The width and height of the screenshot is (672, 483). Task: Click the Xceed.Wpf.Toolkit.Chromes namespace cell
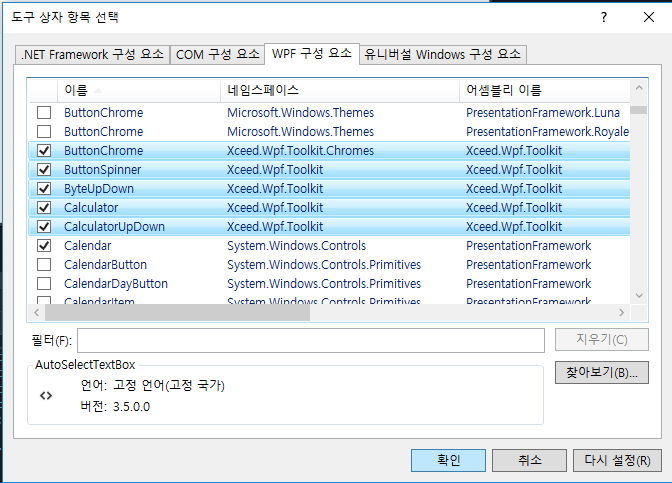pyautogui.click(x=300, y=150)
